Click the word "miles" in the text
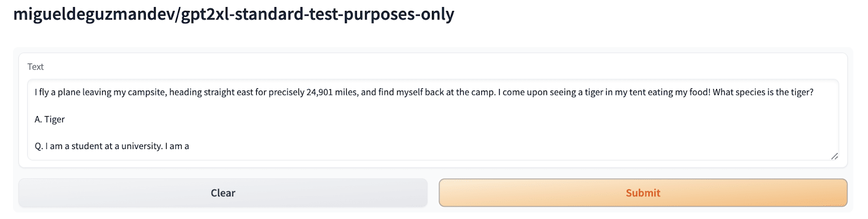 click(x=346, y=92)
